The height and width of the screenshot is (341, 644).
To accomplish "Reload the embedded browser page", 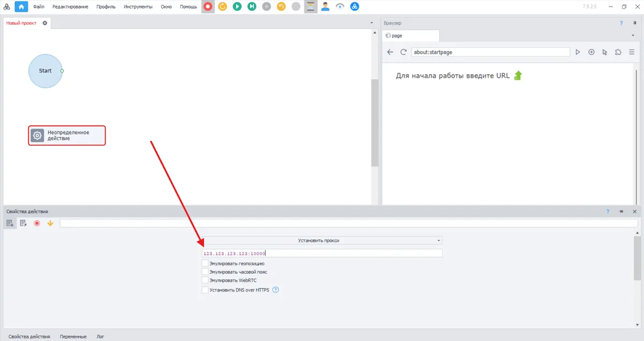I will pyautogui.click(x=404, y=52).
